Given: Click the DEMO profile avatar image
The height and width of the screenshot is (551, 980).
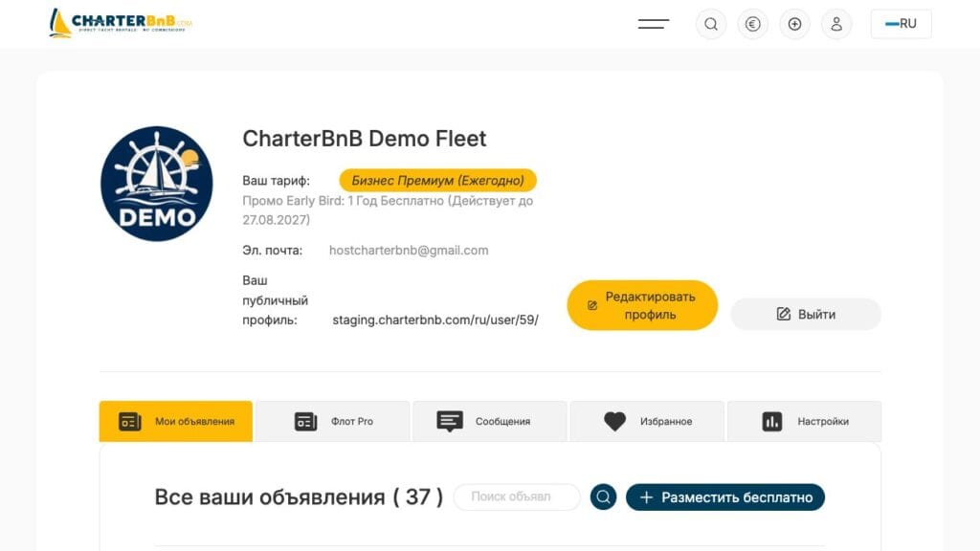Looking at the screenshot, I should (x=156, y=184).
